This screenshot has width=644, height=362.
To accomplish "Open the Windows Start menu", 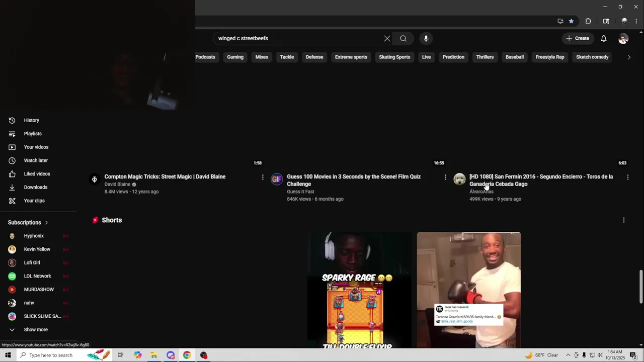I will (8, 355).
